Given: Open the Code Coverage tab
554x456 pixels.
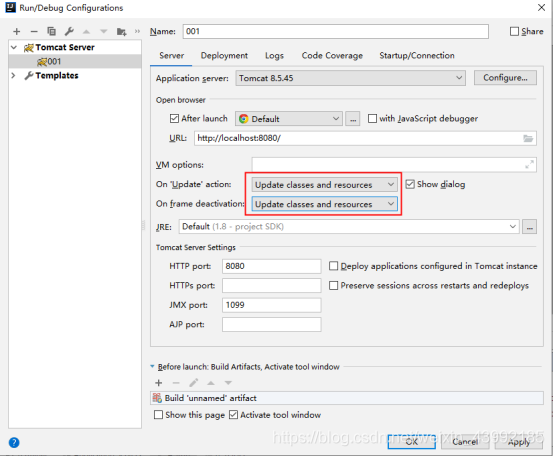Looking at the screenshot, I should coord(332,55).
